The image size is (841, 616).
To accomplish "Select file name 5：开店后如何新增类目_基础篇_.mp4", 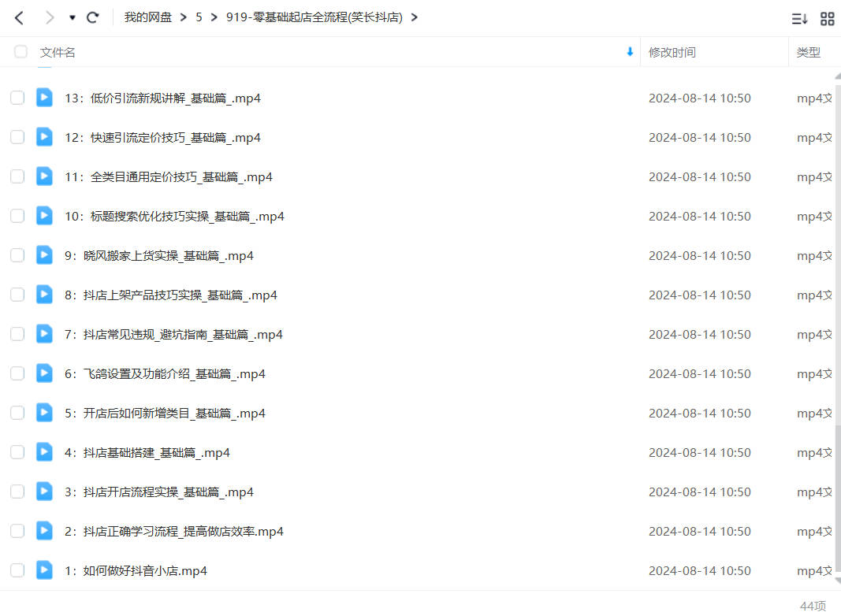I will coord(166,414).
